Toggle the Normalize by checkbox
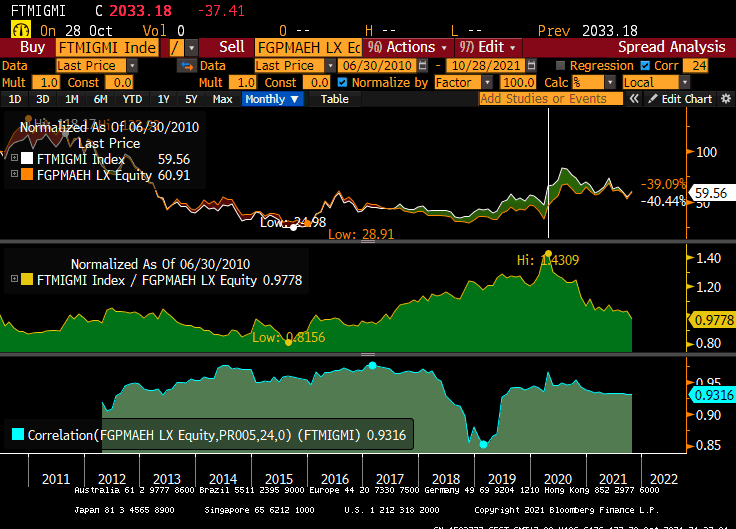The width and height of the screenshot is (736, 529). click(x=342, y=82)
